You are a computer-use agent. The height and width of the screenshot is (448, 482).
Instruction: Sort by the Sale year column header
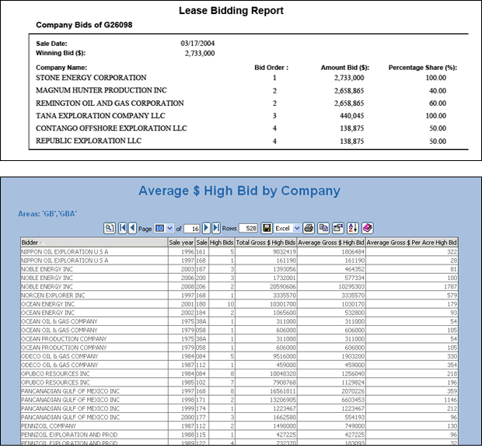pos(181,243)
